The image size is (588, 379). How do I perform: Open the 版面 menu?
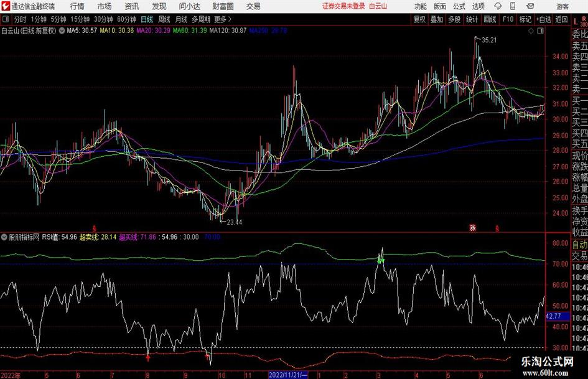[x=440, y=6]
